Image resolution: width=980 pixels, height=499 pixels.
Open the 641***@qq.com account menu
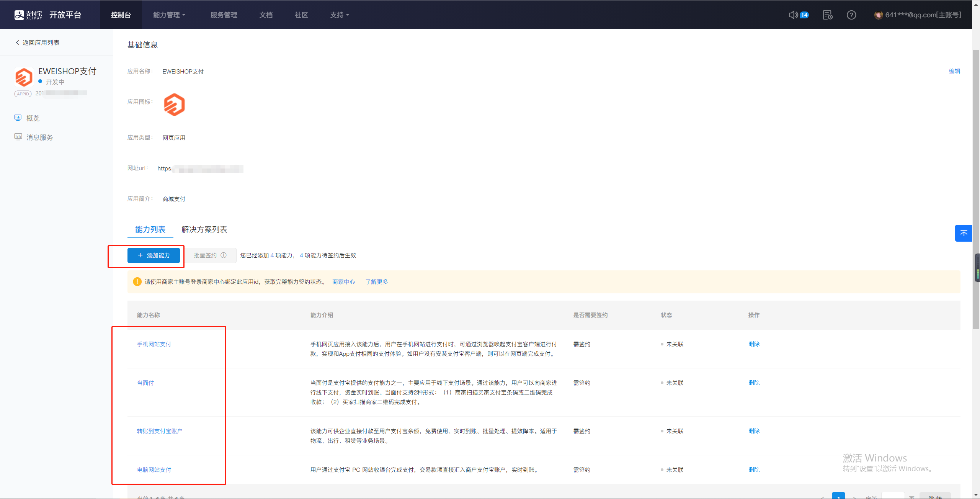point(923,15)
